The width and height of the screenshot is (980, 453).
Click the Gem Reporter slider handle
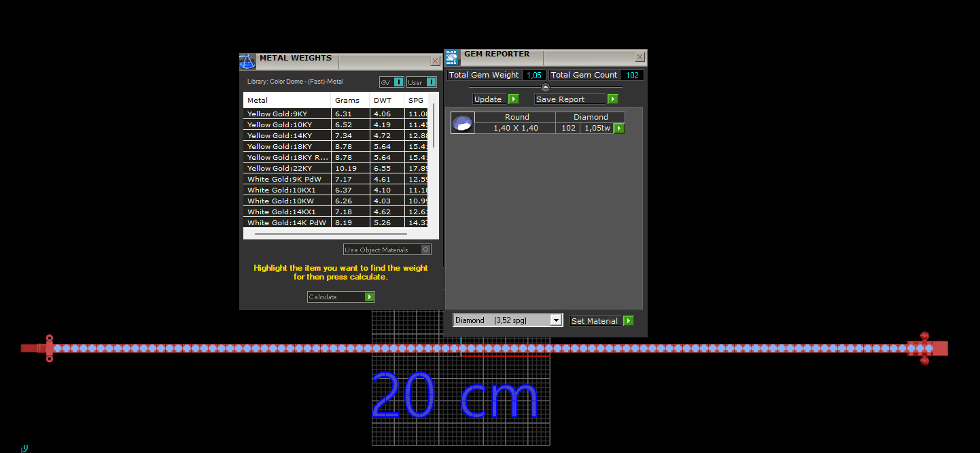[x=545, y=87]
